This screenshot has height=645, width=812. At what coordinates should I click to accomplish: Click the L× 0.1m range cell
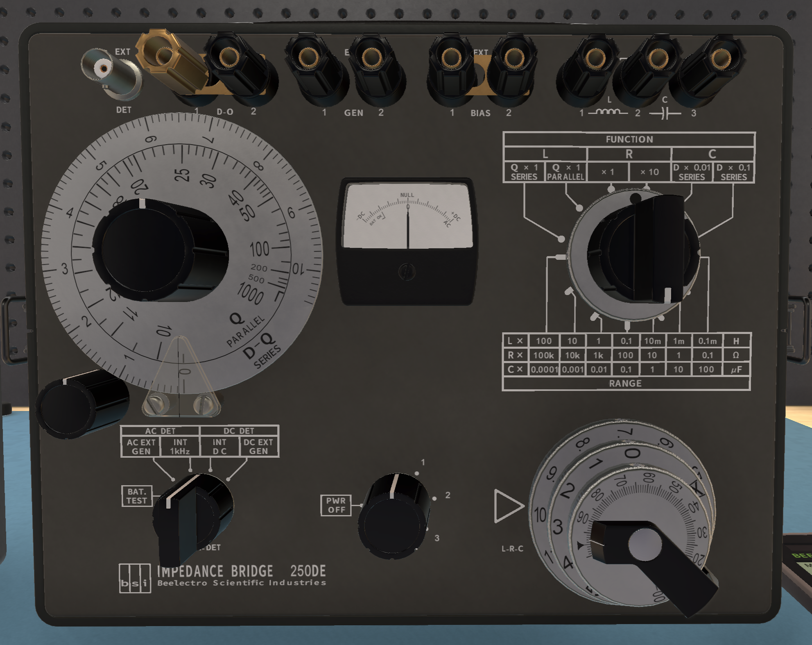click(707, 341)
